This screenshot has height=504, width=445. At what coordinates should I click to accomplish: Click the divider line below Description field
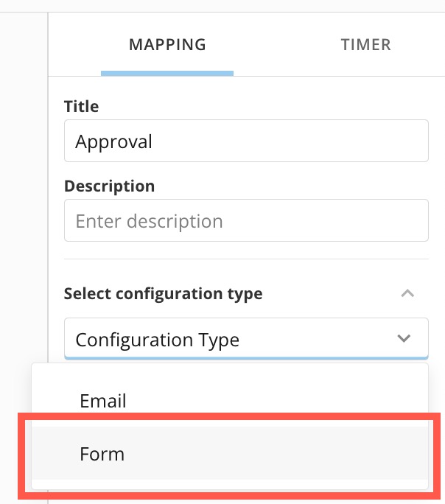click(x=246, y=259)
